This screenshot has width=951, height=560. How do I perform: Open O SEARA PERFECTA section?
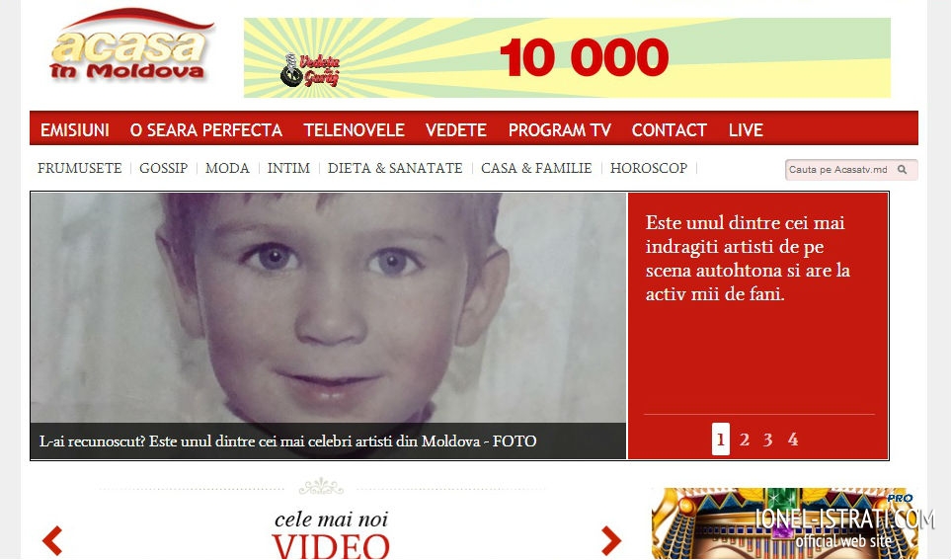pos(205,129)
